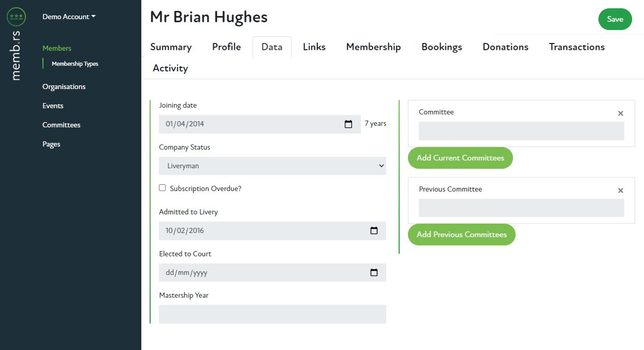Click Add Previous Committees button
644x350 pixels.
point(461,235)
